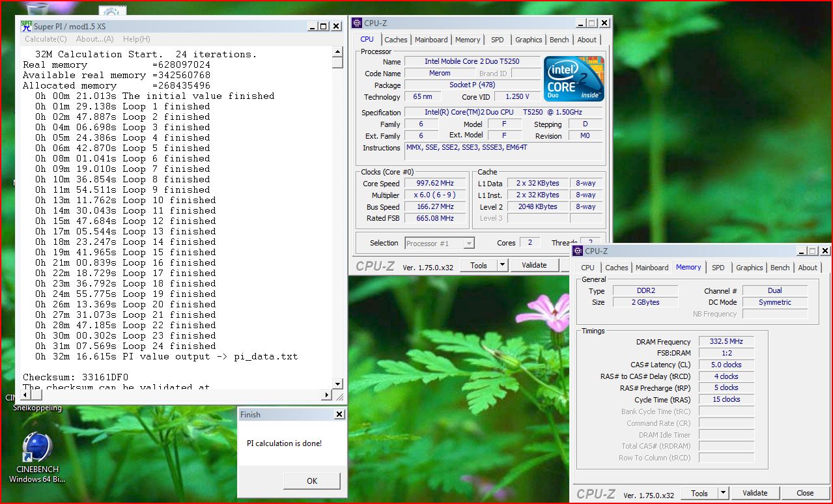Open the Recycle Bin on the desktop

38,8
